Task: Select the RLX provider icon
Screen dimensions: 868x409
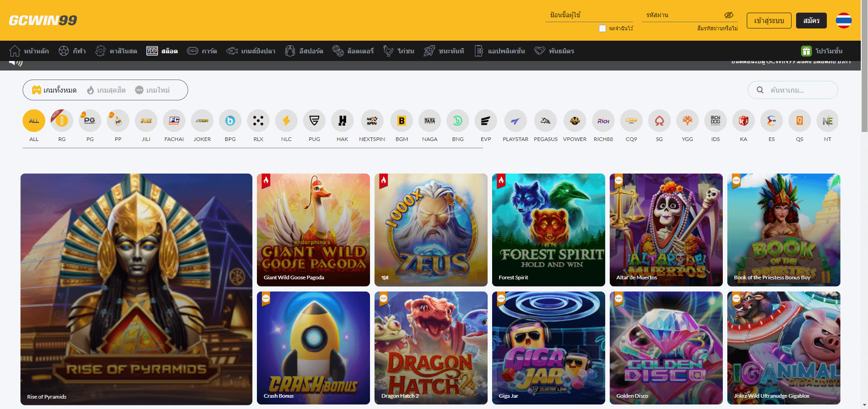Action: (x=258, y=121)
